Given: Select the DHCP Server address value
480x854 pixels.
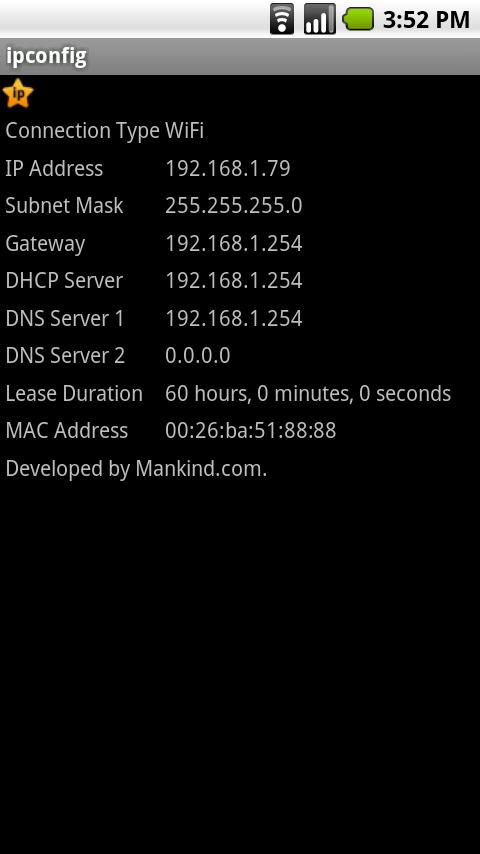Looking at the screenshot, I should coord(234,281).
